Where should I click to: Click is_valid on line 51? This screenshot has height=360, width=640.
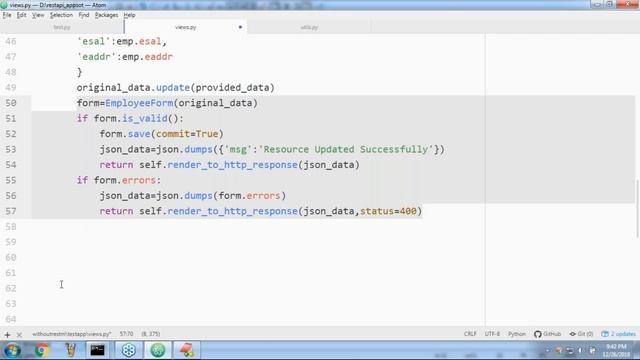(145, 119)
